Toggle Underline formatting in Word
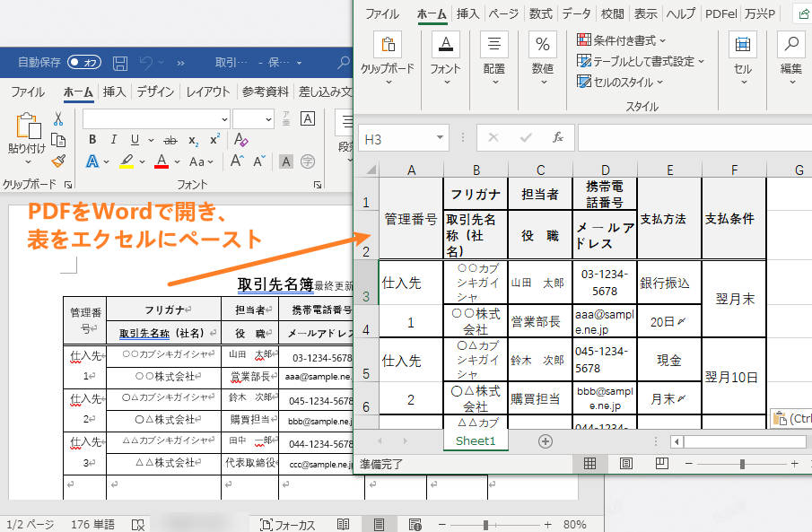The width and height of the screenshot is (812, 532). pyautogui.click(x=135, y=139)
